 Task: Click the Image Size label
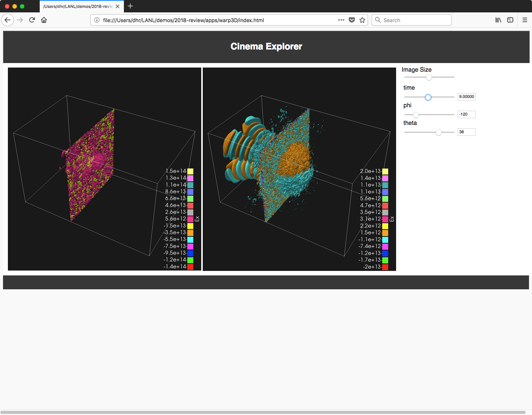[x=416, y=70]
